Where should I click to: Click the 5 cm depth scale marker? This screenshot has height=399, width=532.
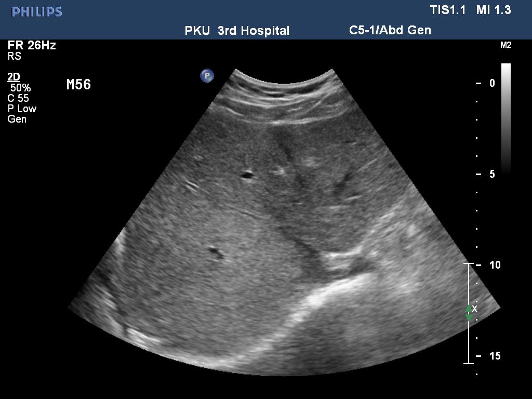pos(491,174)
